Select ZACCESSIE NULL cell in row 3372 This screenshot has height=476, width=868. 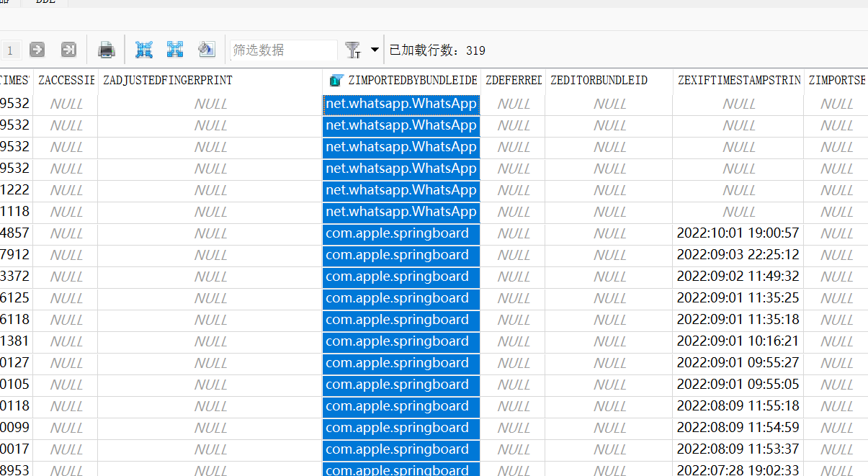65,277
